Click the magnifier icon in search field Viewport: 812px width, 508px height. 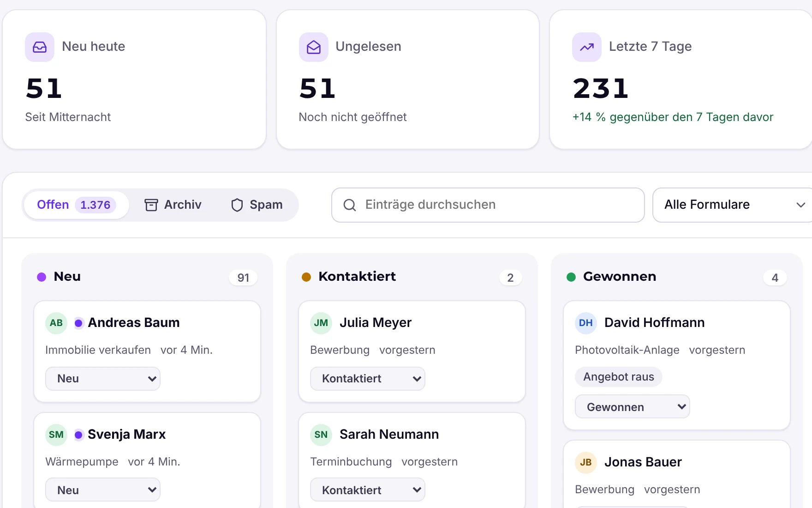point(350,205)
